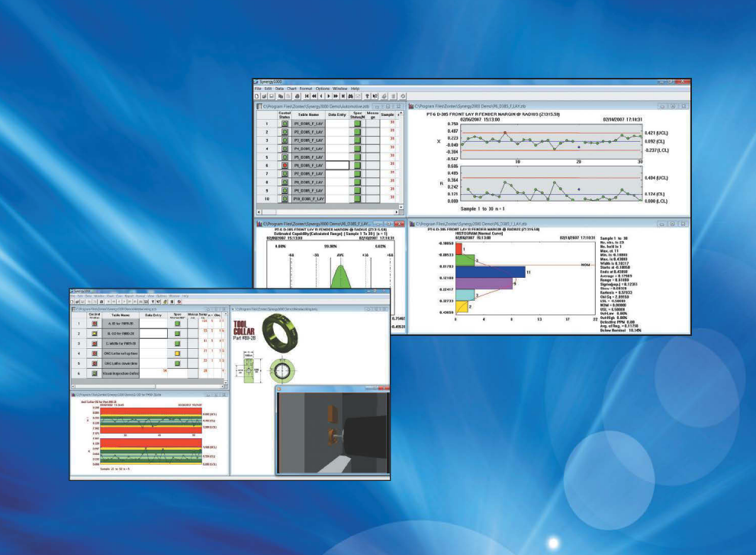This screenshot has height=555, width=756.
Task: Open Help menu in large Synergy2000 window
Action: pyautogui.click(x=355, y=89)
